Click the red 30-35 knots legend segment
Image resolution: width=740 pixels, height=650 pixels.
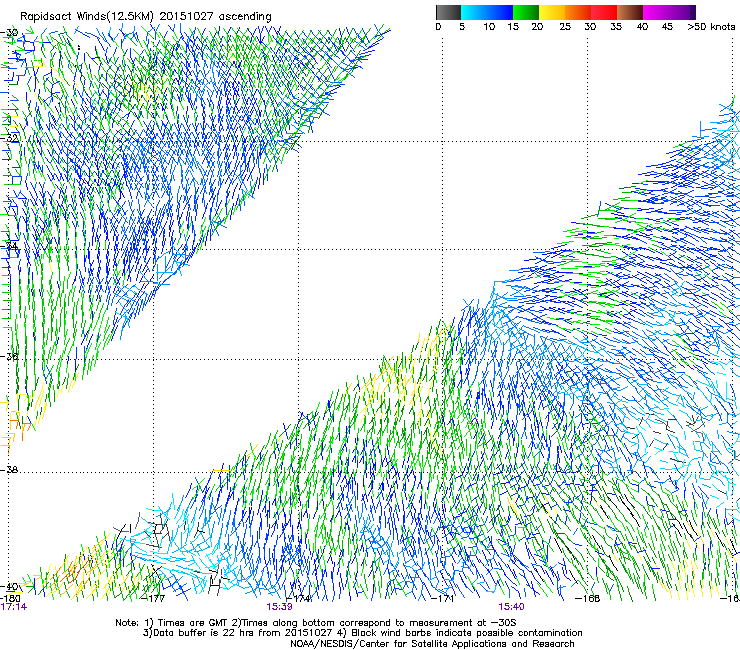coord(604,12)
